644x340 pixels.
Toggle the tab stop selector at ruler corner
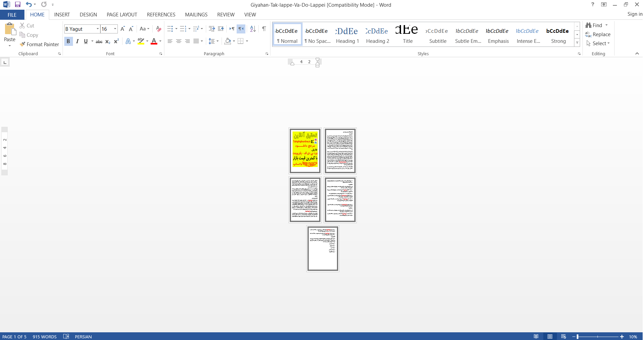pyautogui.click(x=5, y=62)
